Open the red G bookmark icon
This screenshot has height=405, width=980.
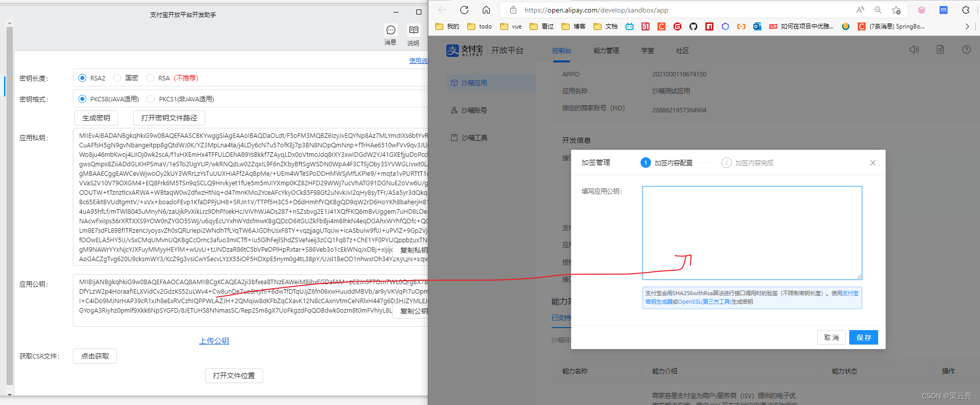[677, 26]
